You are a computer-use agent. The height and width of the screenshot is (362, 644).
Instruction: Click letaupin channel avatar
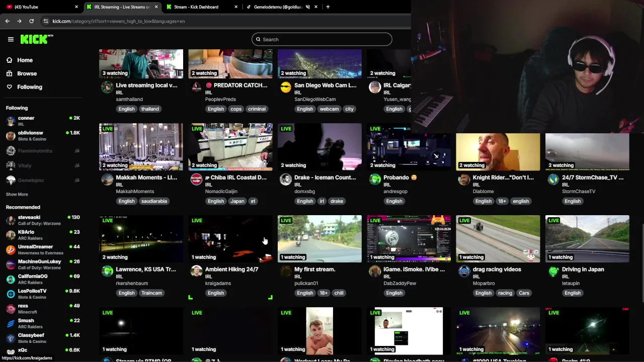pyautogui.click(x=553, y=271)
